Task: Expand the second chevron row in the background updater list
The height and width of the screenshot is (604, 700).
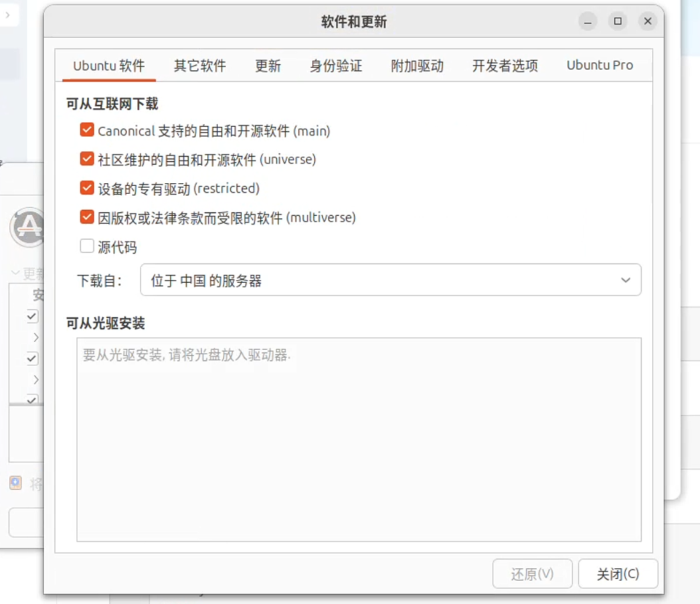Action: (x=36, y=380)
